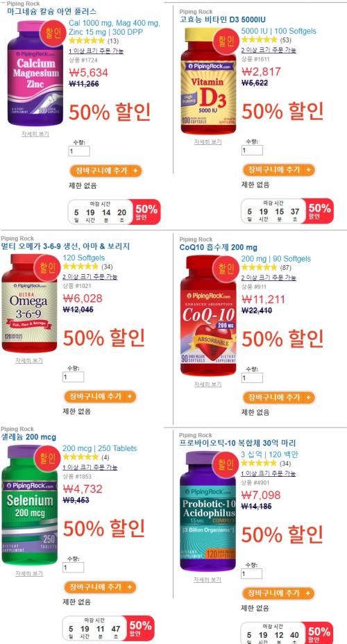Add Calcium Magnesium Zinc to cart
Screen dimensions: 347x644
point(105,171)
